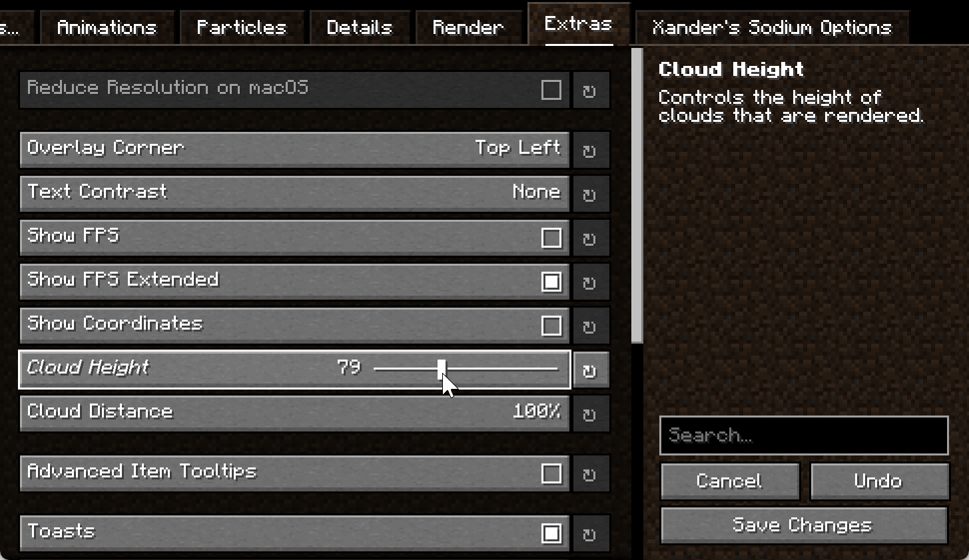Disable Show FPS Extended checkbox
This screenshot has width=969, height=560.
coord(551,282)
